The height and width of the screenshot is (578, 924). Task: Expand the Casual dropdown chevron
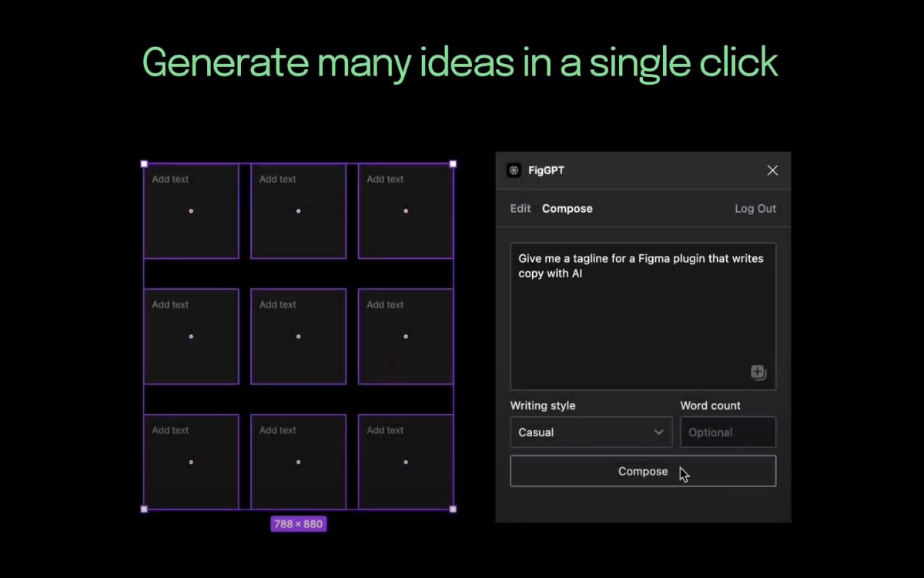pyautogui.click(x=659, y=432)
